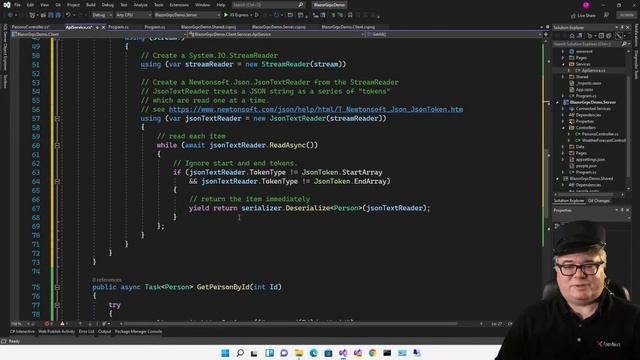Screen dimensions: 640x360
Task: Collapse the try block at line 77
Action: 57,305
